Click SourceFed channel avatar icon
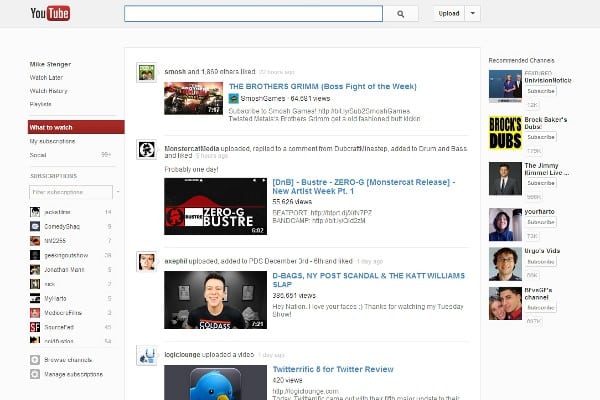This screenshot has width=600, height=400. pyautogui.click(x=35, y=327)
